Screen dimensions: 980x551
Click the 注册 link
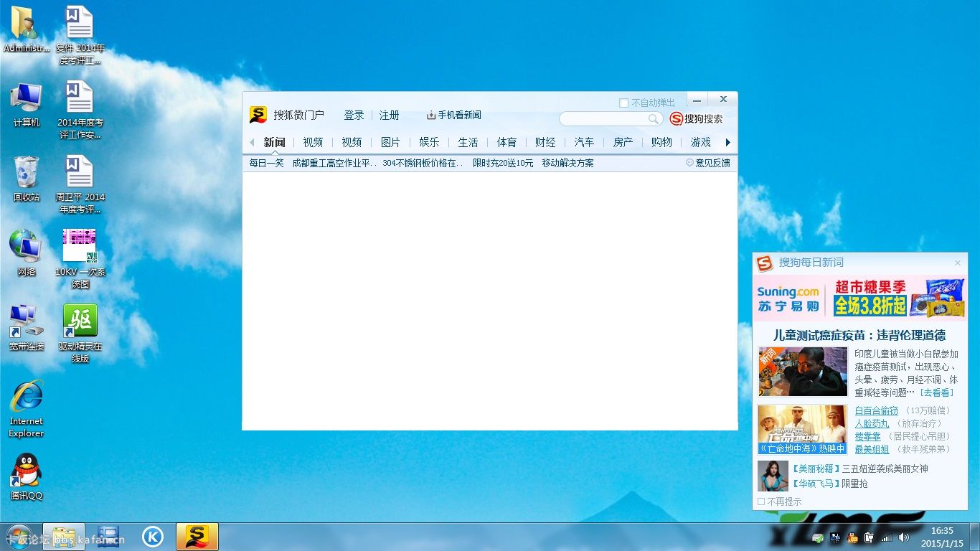click(390, 115)
